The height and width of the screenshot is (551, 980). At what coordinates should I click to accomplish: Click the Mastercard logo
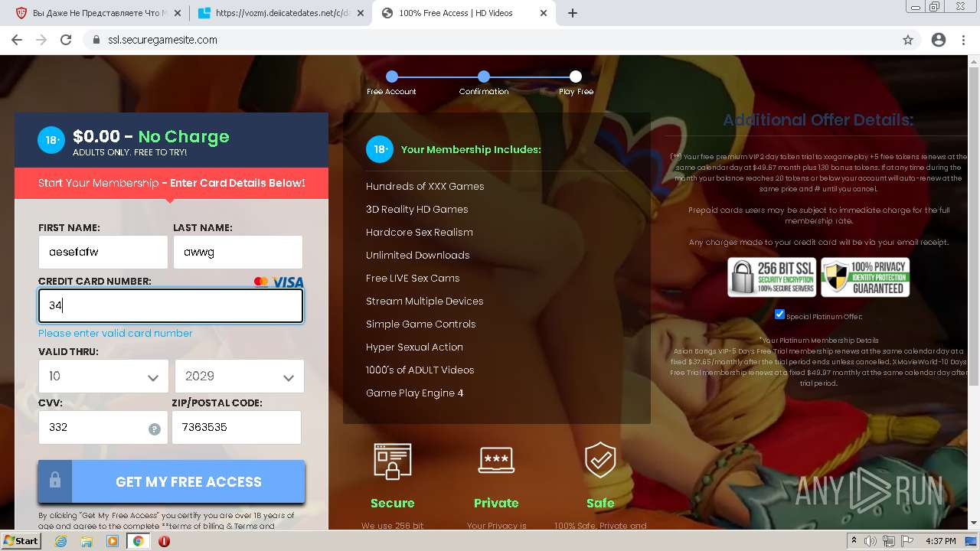(x=261, y=282)
